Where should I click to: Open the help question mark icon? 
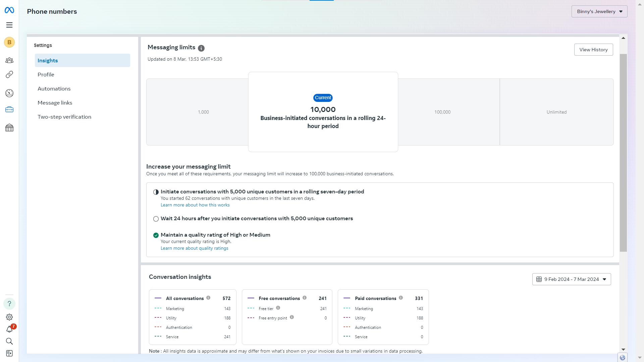coord(9,304)
